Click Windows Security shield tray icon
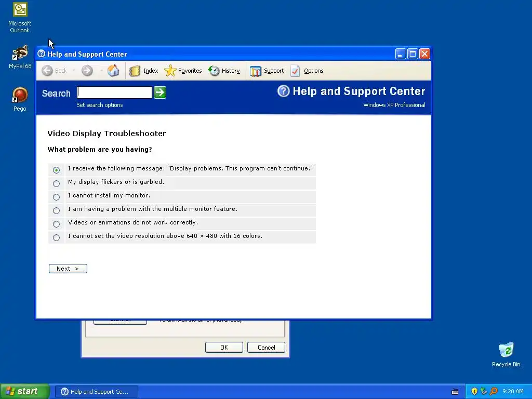532x399 pixels. point(474,391)
